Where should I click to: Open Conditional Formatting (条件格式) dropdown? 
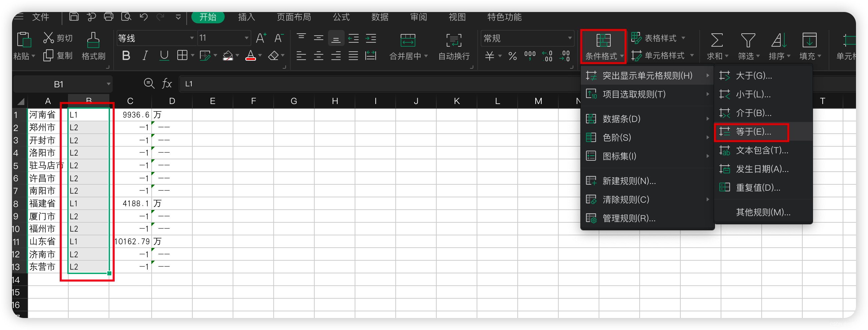click(603, 47)
